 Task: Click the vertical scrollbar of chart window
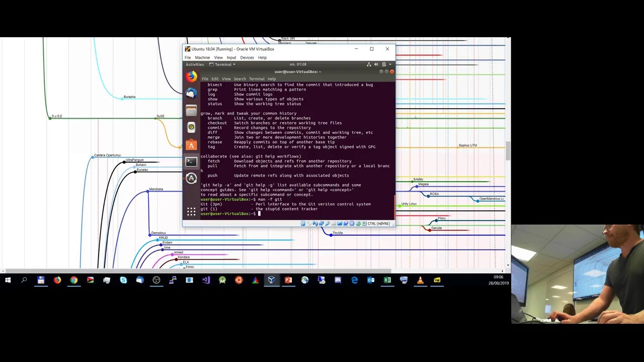508,150
